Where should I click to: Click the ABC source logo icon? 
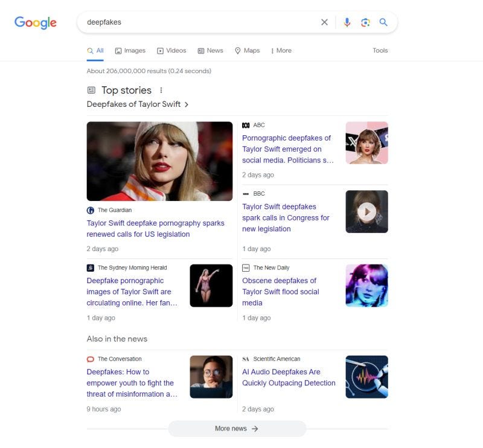(x=246, y=125)
